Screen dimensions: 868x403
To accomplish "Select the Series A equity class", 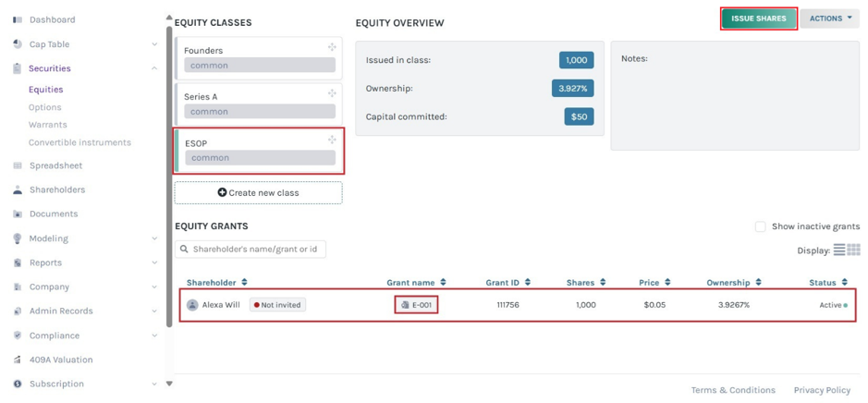I will tap(258, 104).
